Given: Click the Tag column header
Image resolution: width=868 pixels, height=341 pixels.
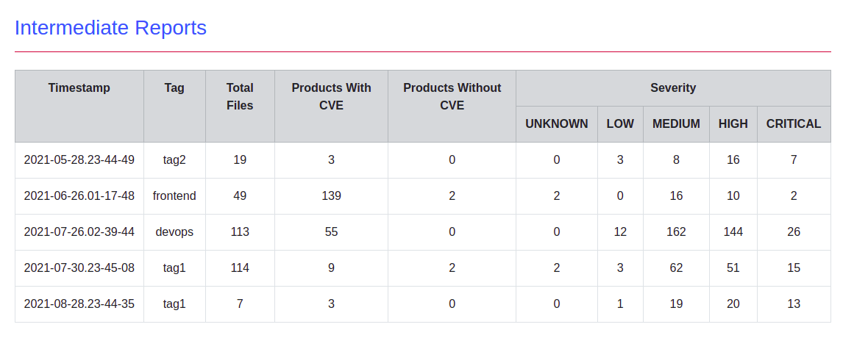Looking at the screenshot, I should pos(174,106).
